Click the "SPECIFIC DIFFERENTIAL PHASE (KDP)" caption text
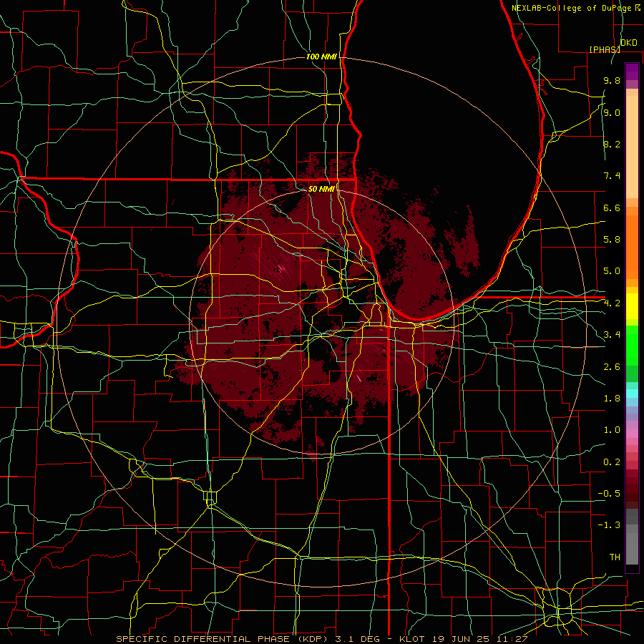This screenshot has width=644, height=644. [x=223, y=639]
